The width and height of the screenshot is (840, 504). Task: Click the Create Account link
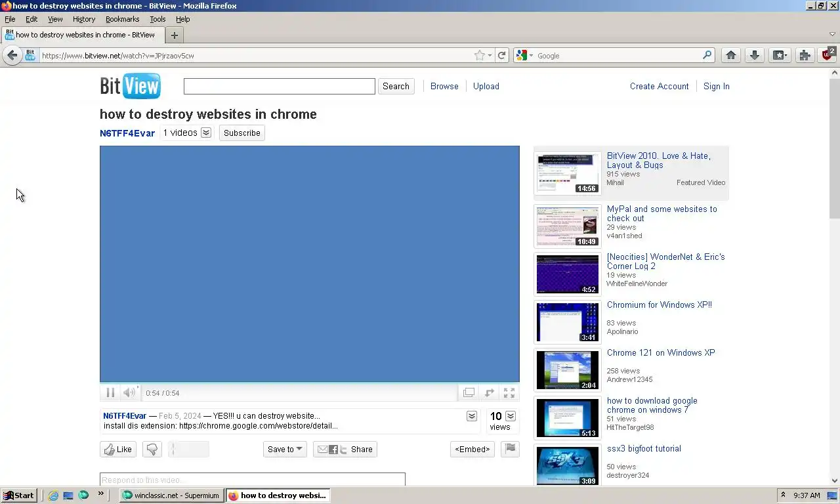point(660,86)
